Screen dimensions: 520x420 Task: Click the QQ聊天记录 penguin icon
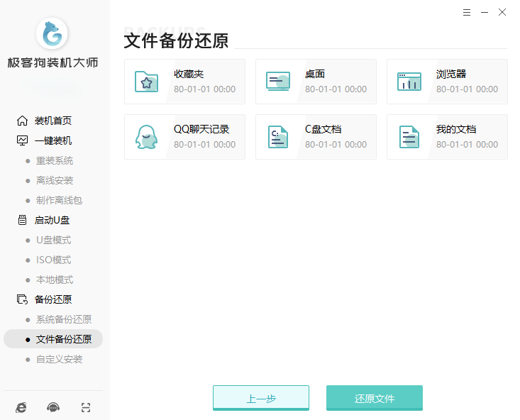[146, 137]
